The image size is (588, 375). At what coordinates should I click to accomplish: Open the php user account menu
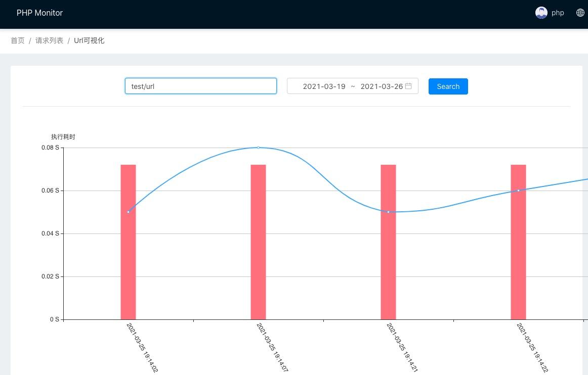557,13
